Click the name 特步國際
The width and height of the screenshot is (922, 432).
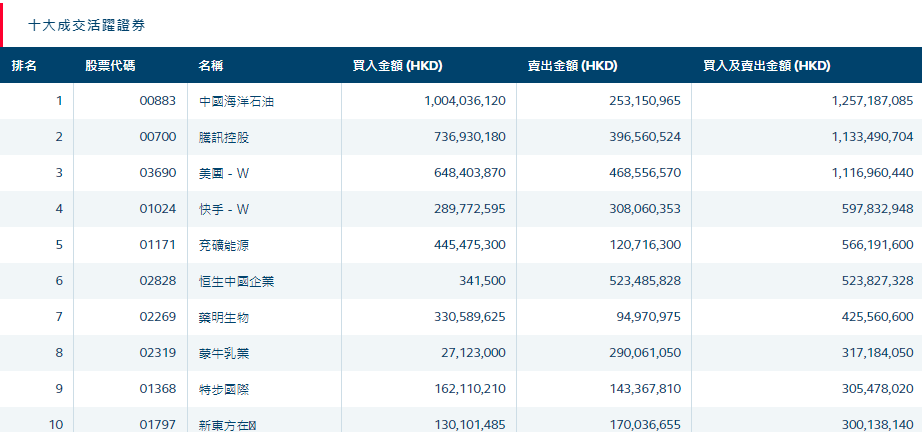pyautogui.click(x=224, y=389)
